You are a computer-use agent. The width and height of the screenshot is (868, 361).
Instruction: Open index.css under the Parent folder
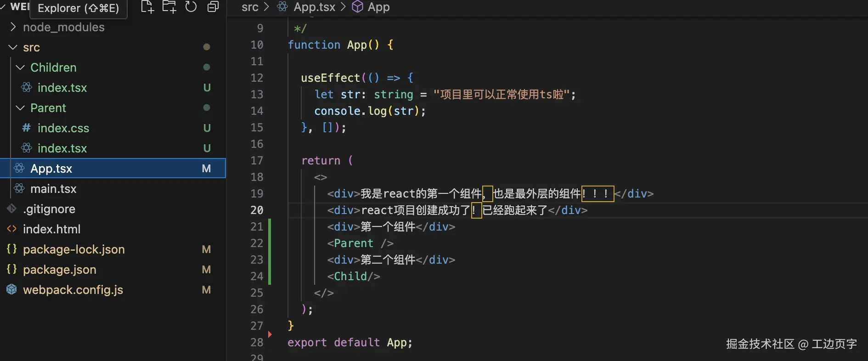[x=63, y=128]
